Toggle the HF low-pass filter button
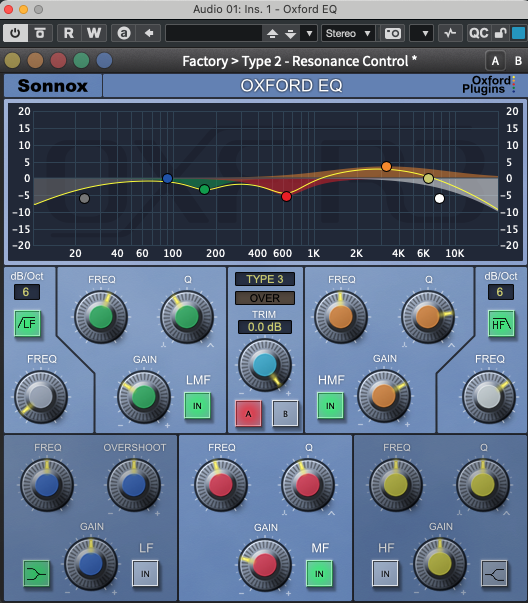Viewport: 528px width, 603px height. point(501,323)
